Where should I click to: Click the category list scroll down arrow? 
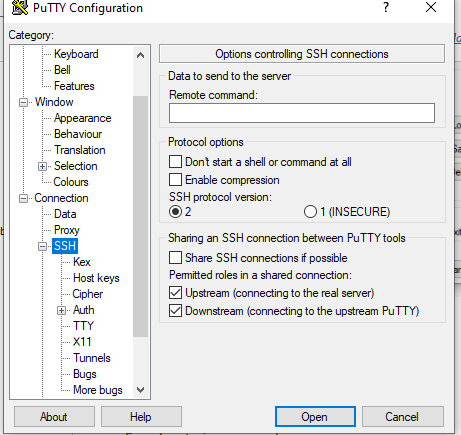coord(140,389)
